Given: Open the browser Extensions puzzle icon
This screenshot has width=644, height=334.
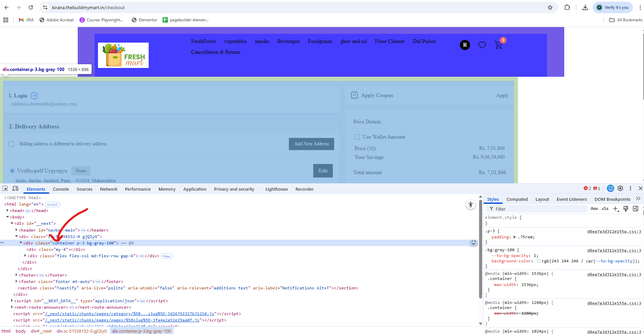Looking at the screenshot, I should [x=567, y=7].
